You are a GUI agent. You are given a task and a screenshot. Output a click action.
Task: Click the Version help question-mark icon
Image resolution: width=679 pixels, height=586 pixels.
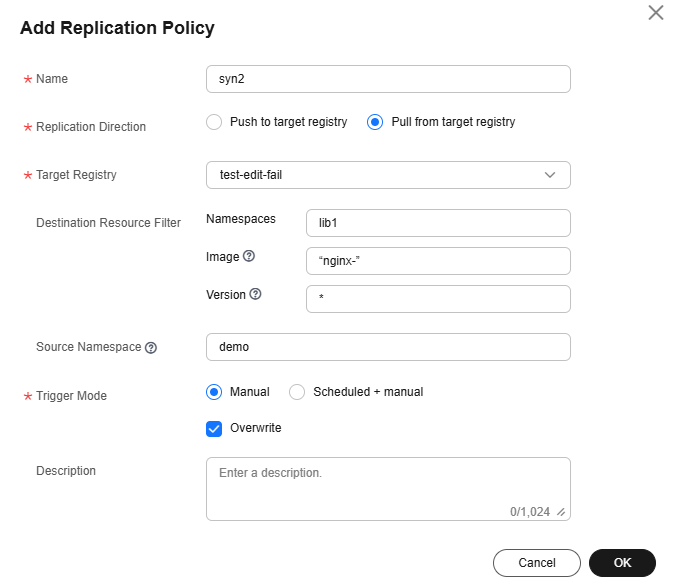point(255,295)
